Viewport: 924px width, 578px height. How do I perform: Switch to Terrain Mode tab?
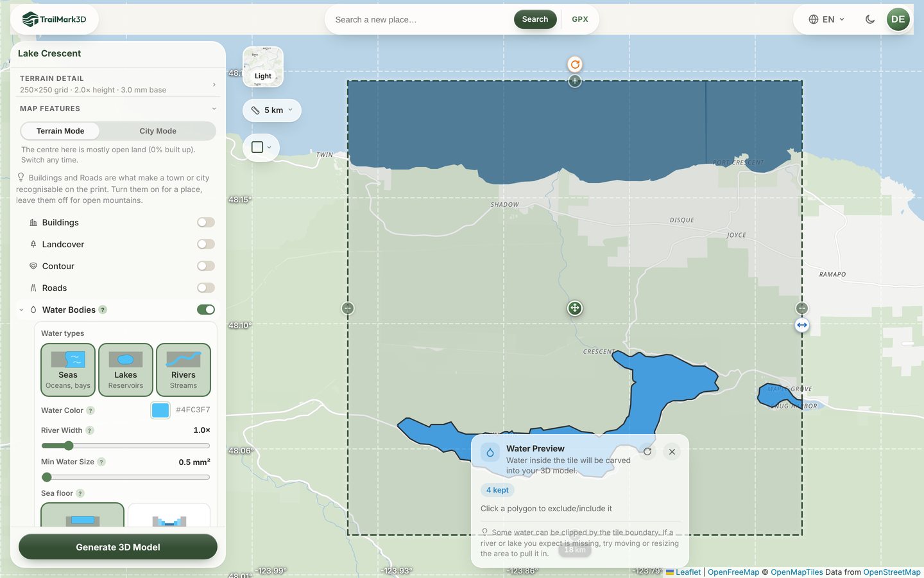pyautogui.click(x=60, y=131)
